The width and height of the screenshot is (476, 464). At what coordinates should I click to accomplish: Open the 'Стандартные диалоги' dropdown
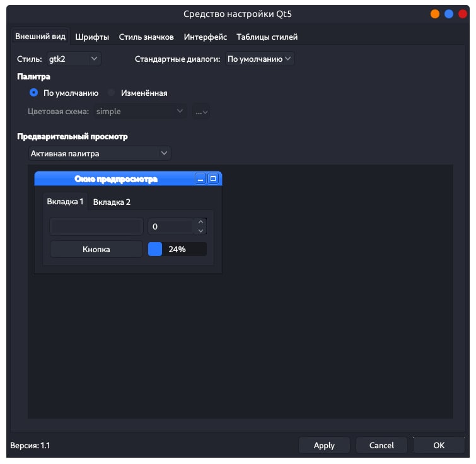pos(260,59)
